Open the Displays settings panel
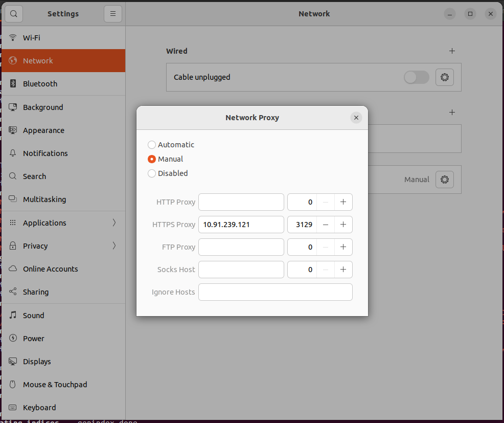Screen dimensions: 504x423 coord(37,362)
